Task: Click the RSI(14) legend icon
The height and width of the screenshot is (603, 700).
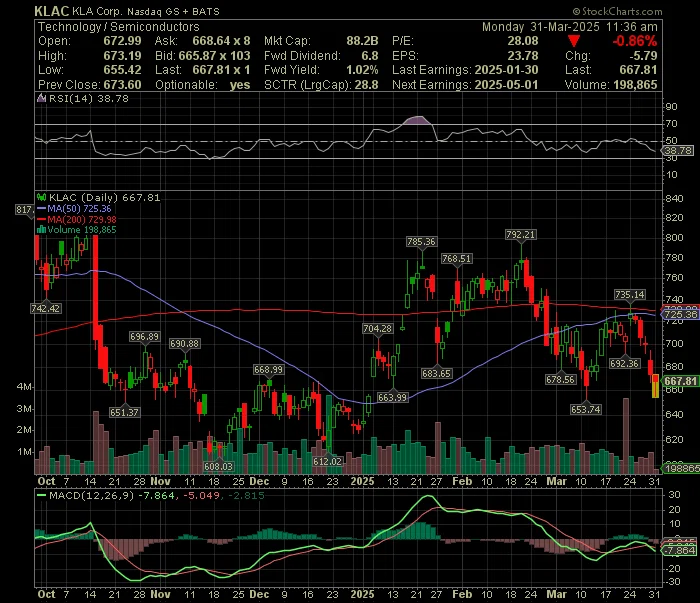Action: tap(41, 98)
